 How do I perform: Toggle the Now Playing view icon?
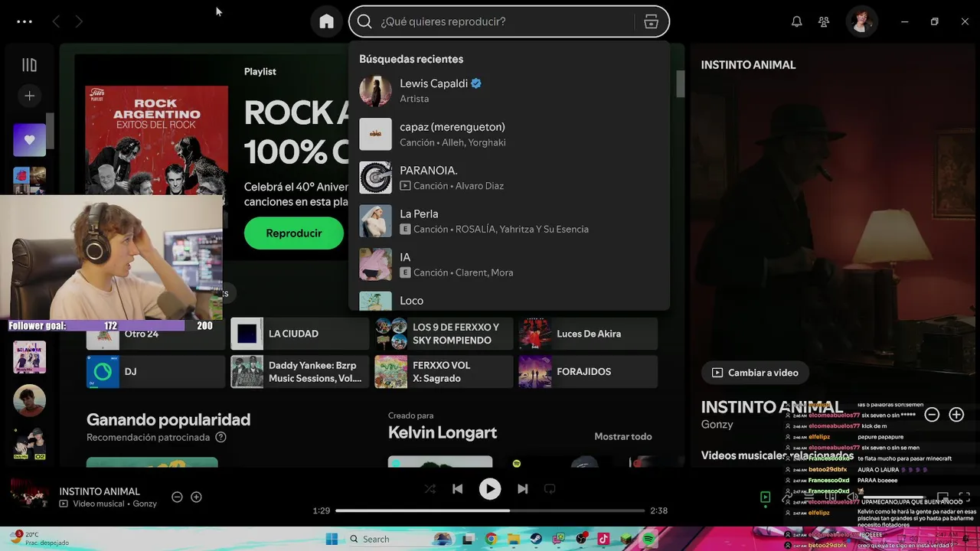(765, 497)
